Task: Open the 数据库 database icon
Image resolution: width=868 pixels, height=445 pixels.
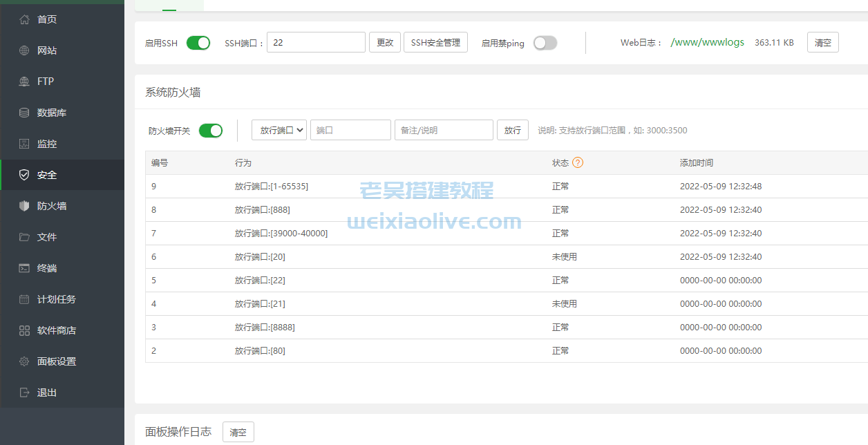Action: [23, 112]
